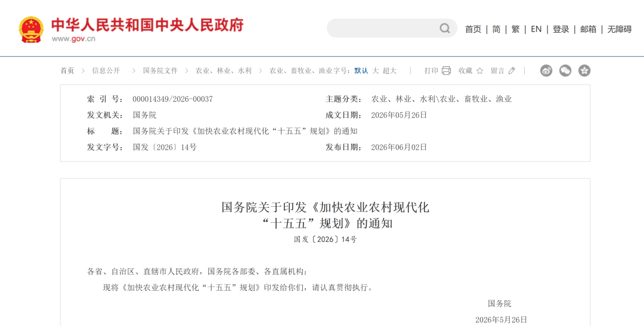Click 主题分类 value 农业、林业、水利\农业、畜牧业、渔业
The image size is (644, 326).
coord(441,99)
